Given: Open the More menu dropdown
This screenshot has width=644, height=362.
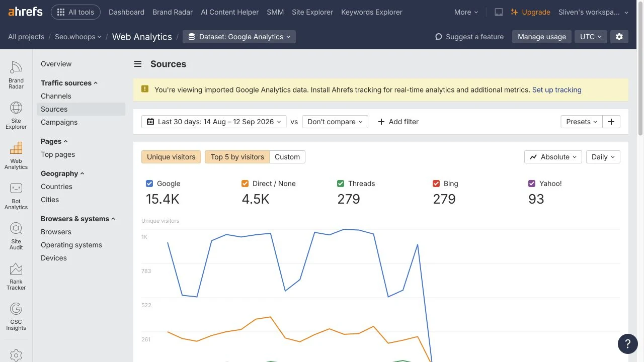Looking at the screenshot, I should 466,12.
